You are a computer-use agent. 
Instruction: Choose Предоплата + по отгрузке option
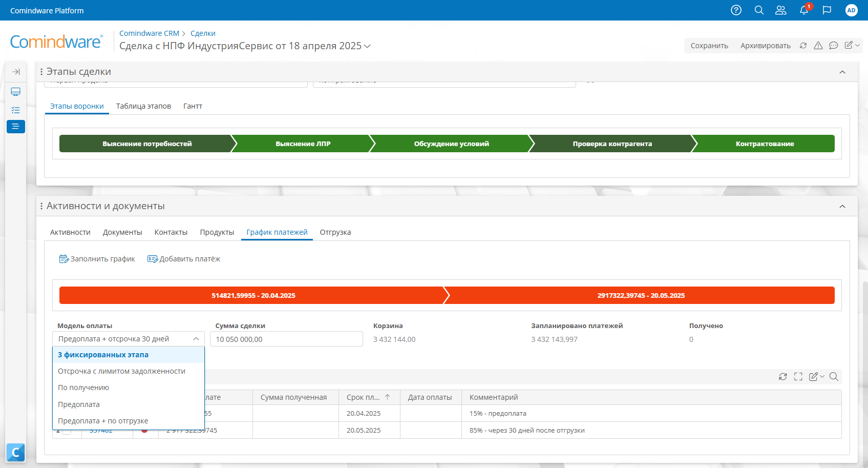point(129,421)
